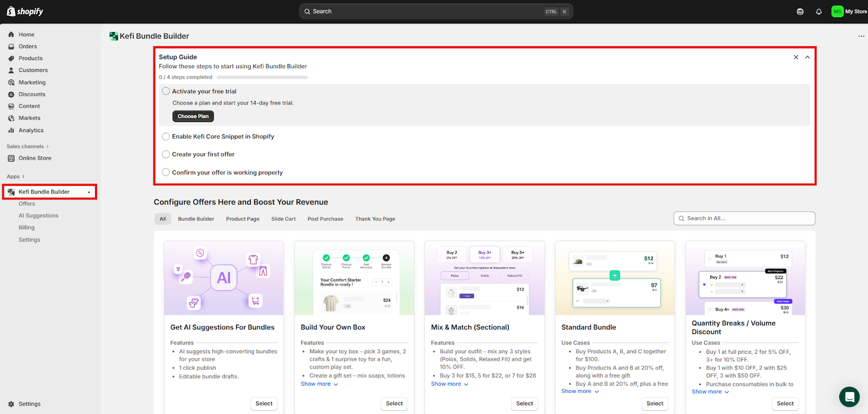Switch to the Product Page tab
The height and width of the screenshot is (414, 868).
tap(242, 219)
